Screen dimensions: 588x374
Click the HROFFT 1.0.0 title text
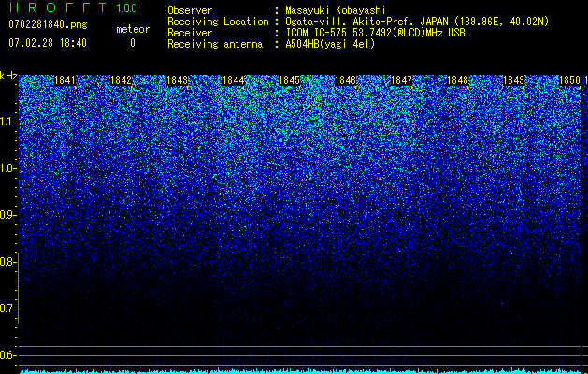73,7
